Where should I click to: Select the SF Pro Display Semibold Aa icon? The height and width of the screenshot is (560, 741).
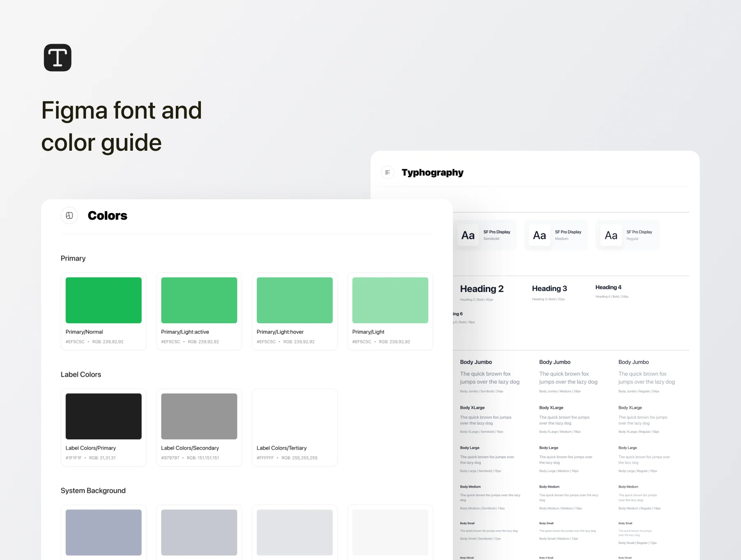tap(467, 235)
